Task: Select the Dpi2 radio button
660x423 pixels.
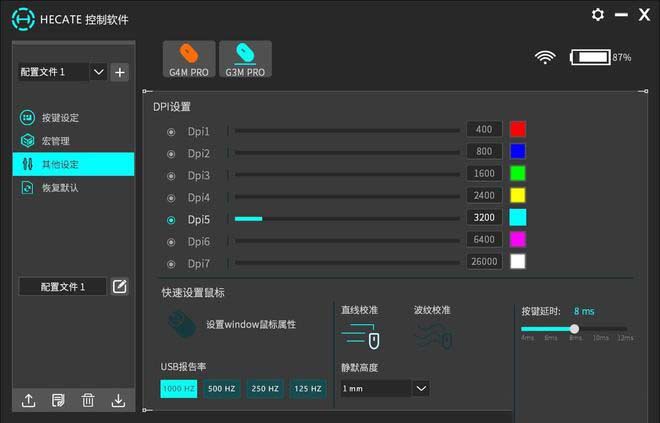Action: 171,154
